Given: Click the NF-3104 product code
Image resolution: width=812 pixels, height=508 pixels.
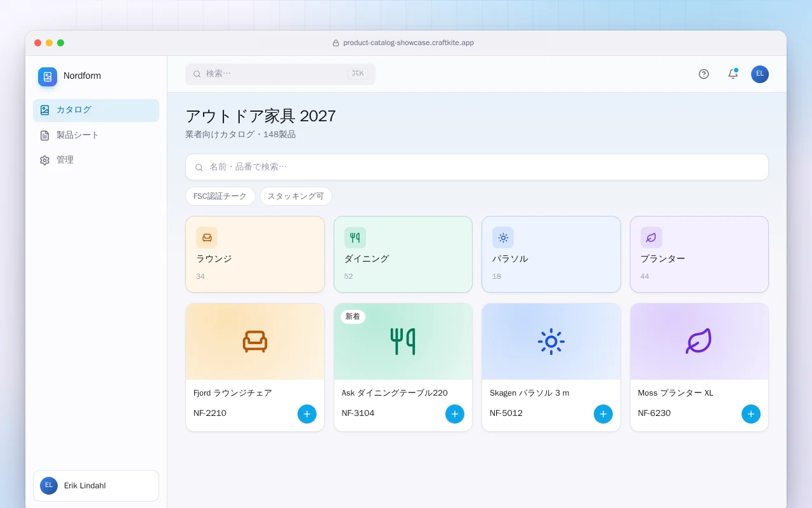Looking at the screenshot, I should pos(358,413).
